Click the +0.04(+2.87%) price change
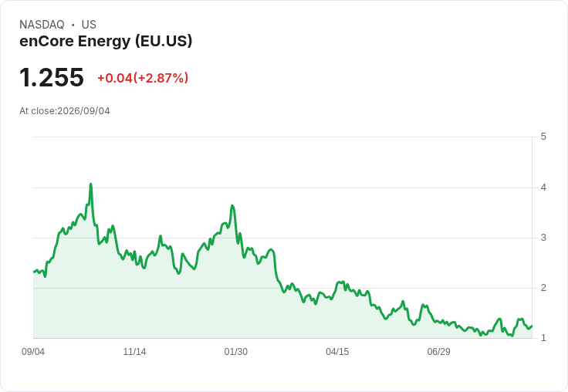Screen dimensions: 568x392 coord(143,78)
